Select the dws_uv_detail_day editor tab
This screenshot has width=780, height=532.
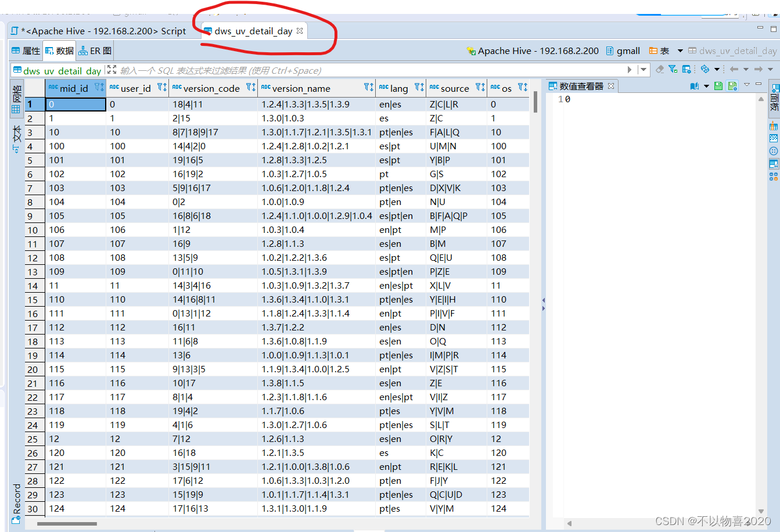pos(253,31)
